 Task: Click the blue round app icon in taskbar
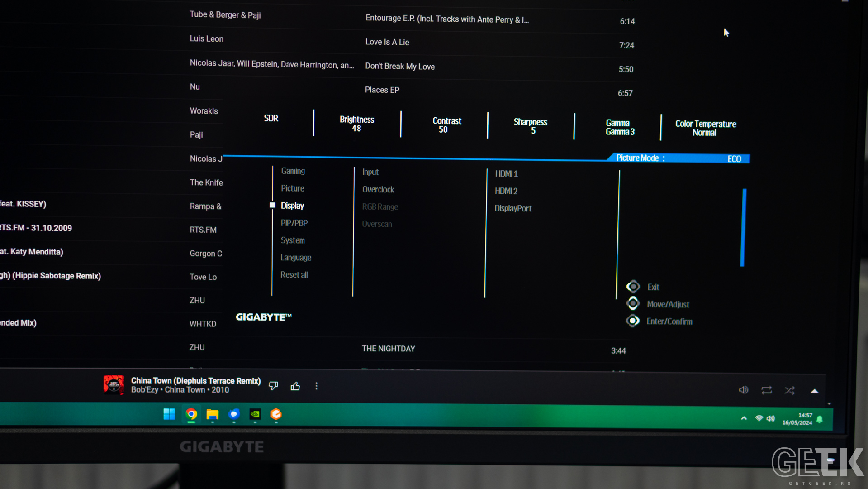point(234,414)
